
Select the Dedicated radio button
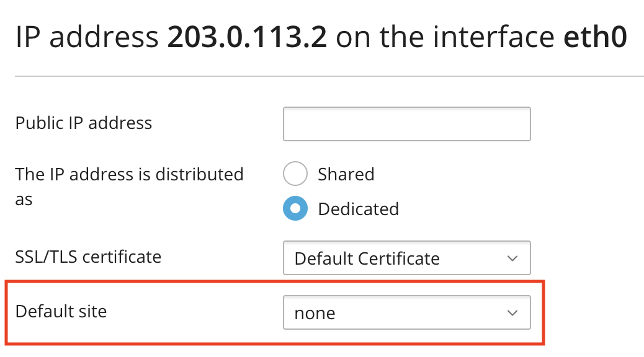[x=295, y=209]
